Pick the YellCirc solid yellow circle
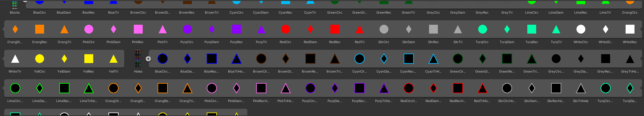The image size is (644, 116). pyautogui.click(x=39, y=59)
